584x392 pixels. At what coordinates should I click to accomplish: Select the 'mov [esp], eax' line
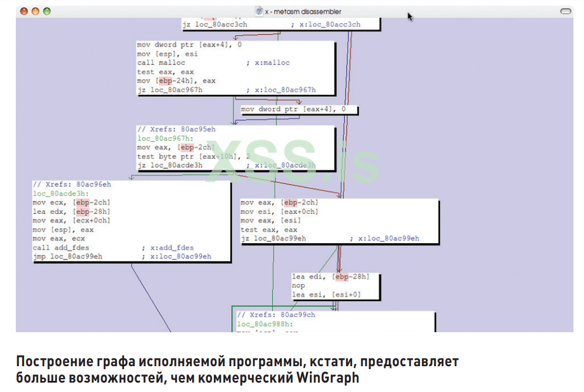(x=63, y=230)
